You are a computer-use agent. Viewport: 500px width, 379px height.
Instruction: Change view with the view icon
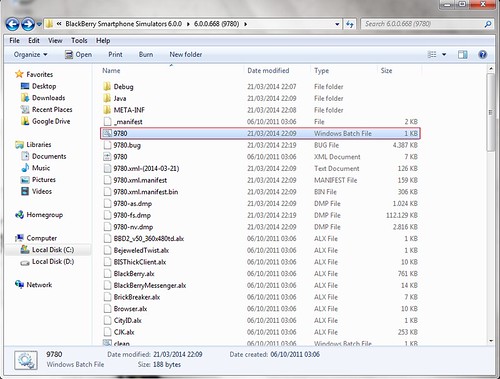(x=432, y=54)
